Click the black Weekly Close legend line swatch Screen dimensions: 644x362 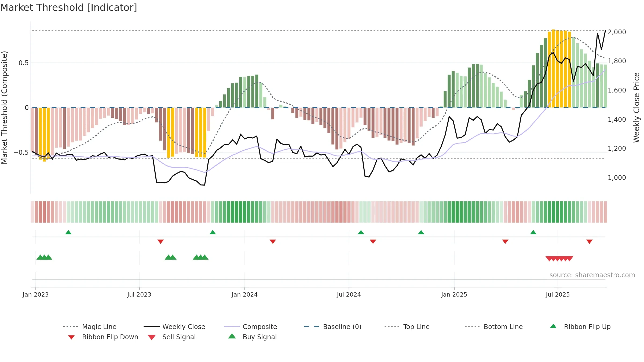pyautogui.click(x=152, y=327)
